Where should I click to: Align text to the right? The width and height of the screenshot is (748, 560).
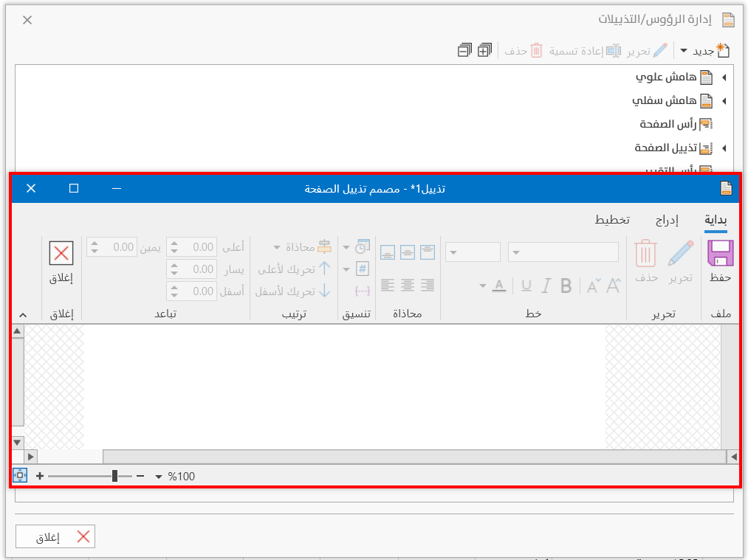coord(428,285)
